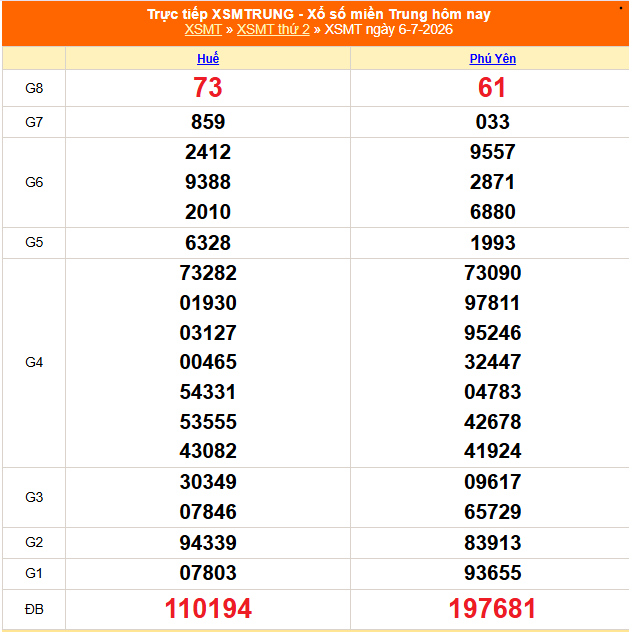Click Huế G3 number 07846
This screenshot has width=629, height=632.
coord(208,512)
